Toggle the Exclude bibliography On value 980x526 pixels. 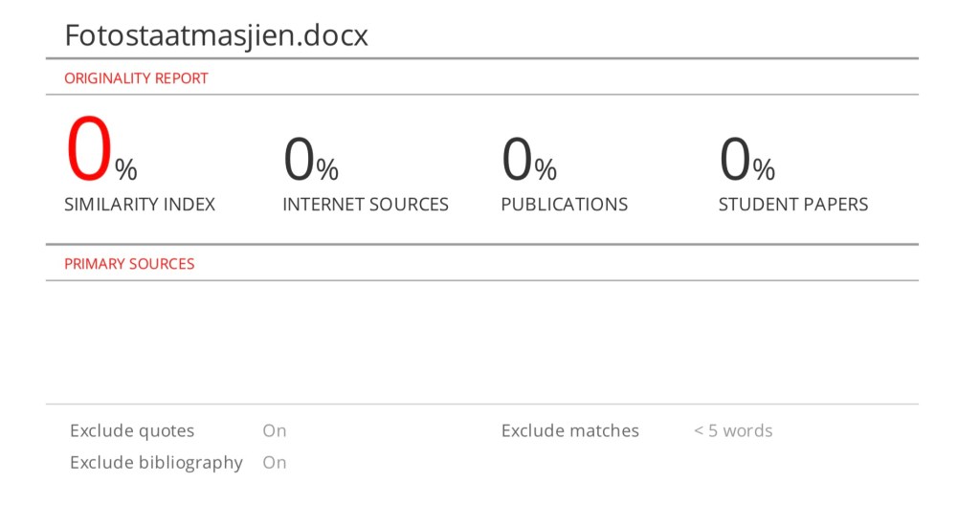click(275, 462)
